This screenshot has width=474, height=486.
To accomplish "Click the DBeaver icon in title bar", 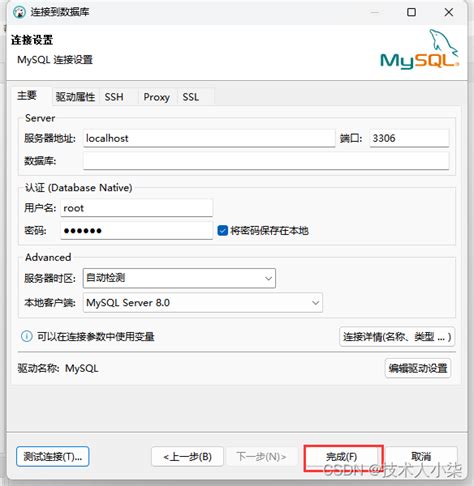I will tap(19, 12).
